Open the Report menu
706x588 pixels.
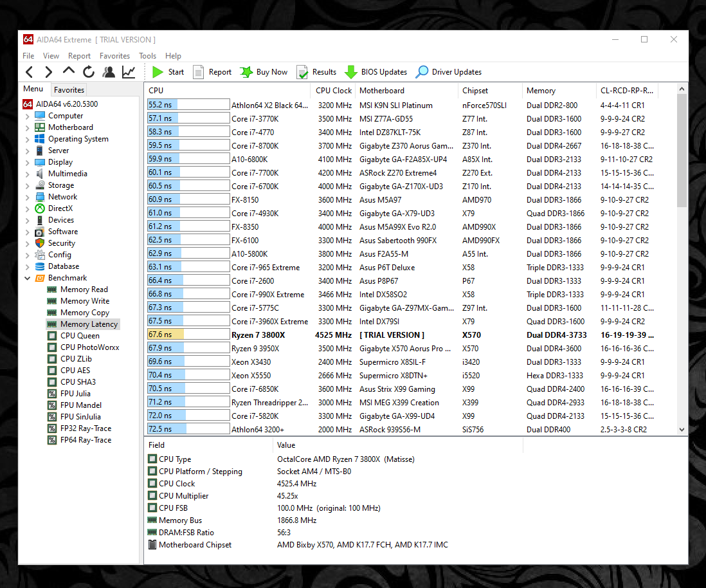click(x=79, y=56)
